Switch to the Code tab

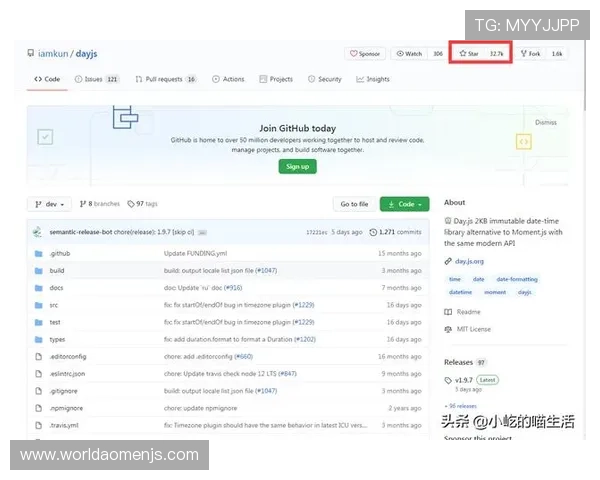pyautogui.click(x=47, y=79)
